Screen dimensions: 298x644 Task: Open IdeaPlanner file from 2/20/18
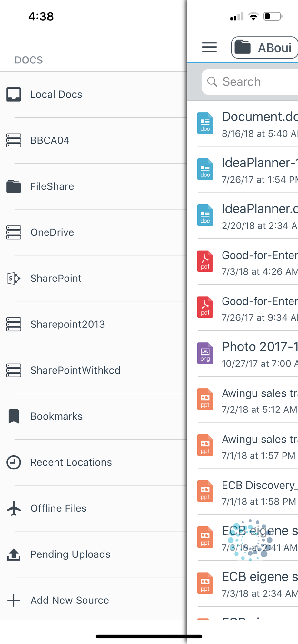pyautogui.click(x=243, y=216)
